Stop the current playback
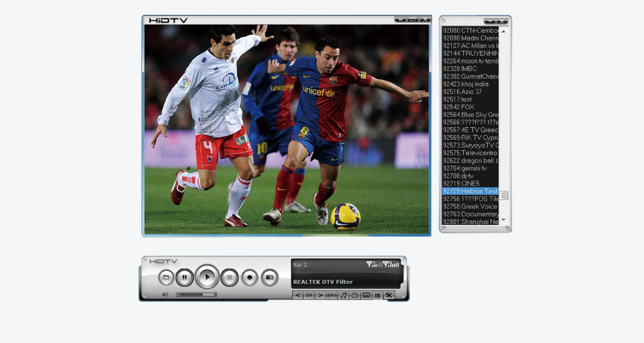This screenshot has width=644, height=343. click(x=230, y=278)
